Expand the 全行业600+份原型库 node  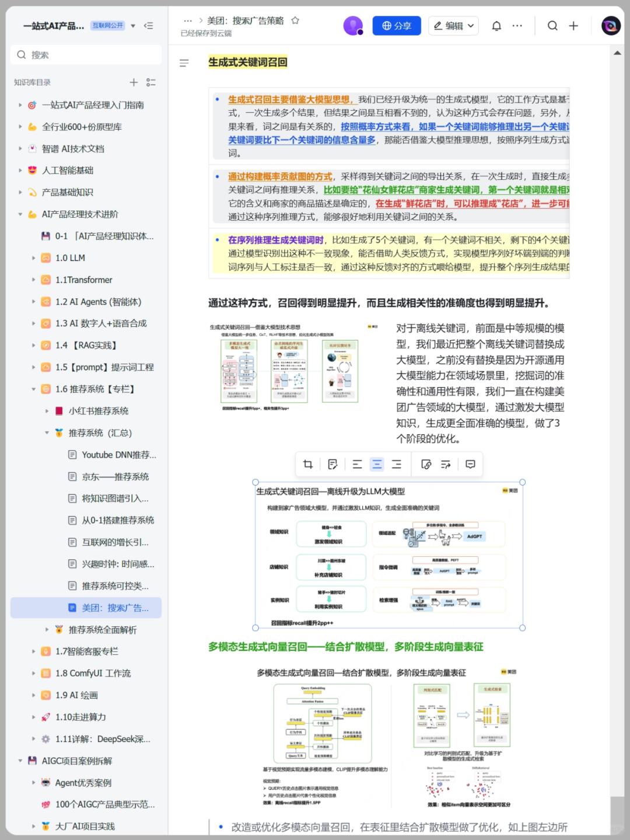[x=20, y=127]
